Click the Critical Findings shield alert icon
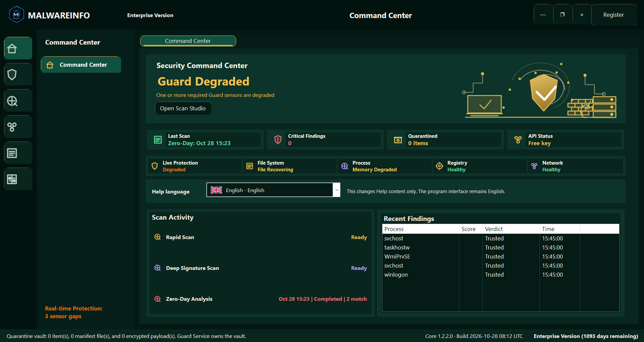The width and height of the screenshot is (644, 342). 278,140
